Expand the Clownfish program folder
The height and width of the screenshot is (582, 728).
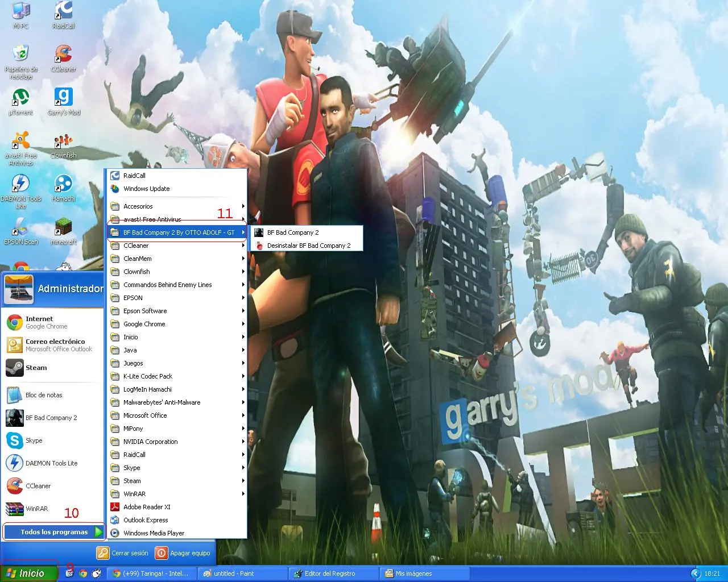point(177,272)
